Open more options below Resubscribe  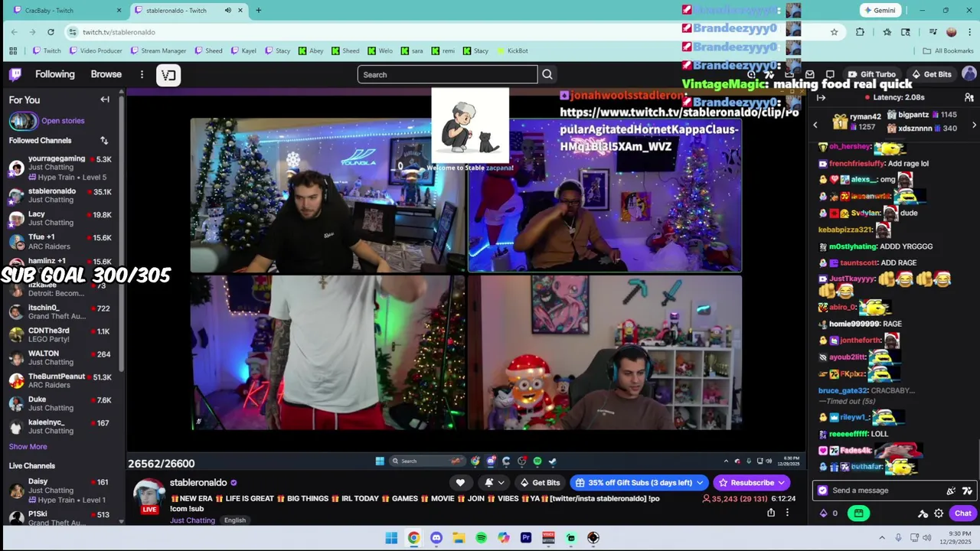pos(787,513)
